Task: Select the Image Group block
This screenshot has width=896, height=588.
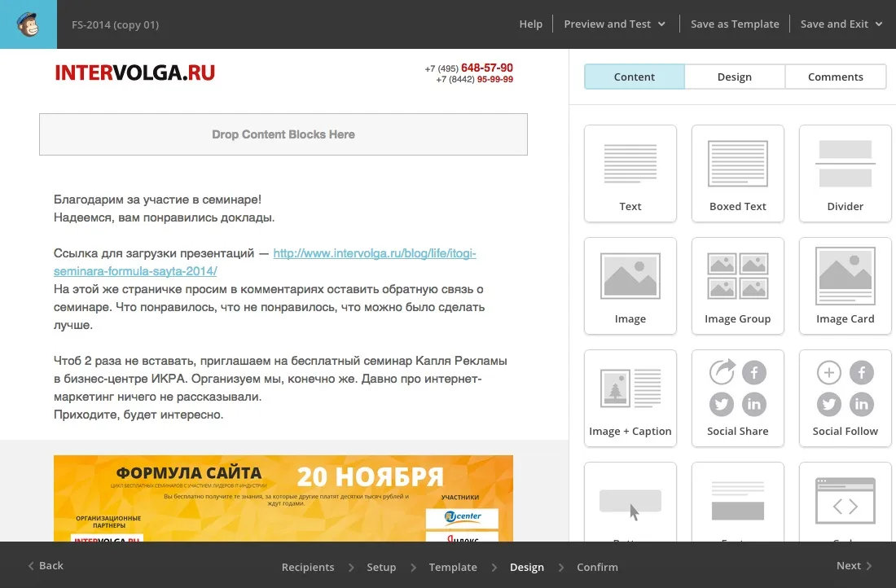Action: pyautogui.click(x=737, y=285)
